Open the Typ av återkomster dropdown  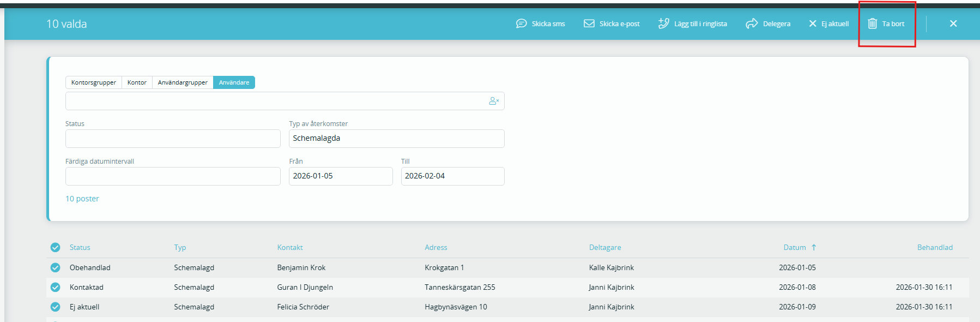pos(396,139)
